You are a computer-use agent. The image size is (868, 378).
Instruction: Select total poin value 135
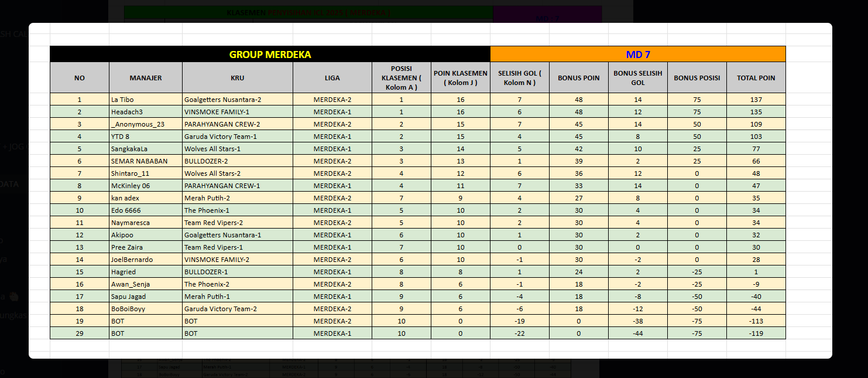click(756, 112)
